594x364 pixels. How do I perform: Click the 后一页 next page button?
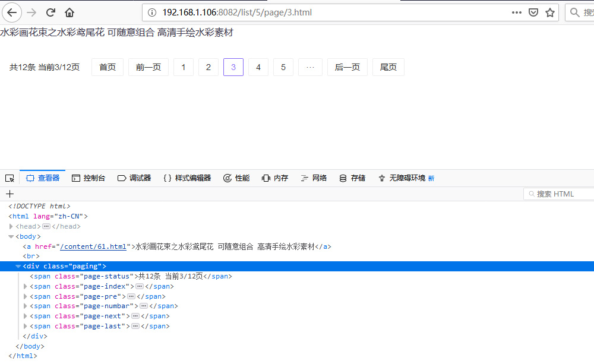[x=347, y=67]
